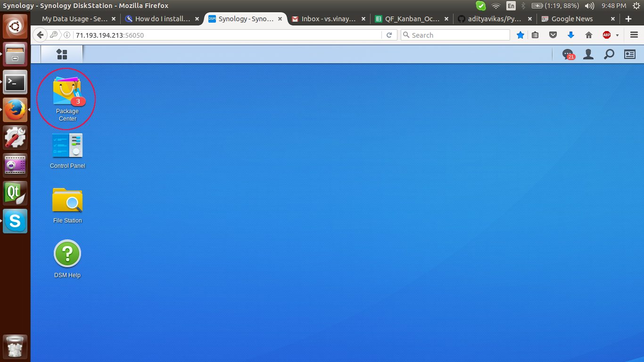Image resolution: width=644 pixels, height=362 pixels.
Task: Show Firefox bookmarks list icon
Action: 535,35
